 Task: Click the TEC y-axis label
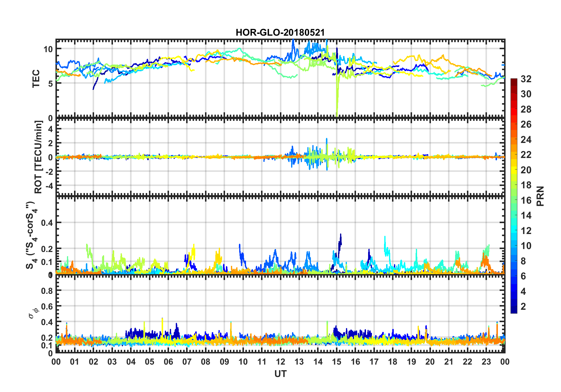pos(36,79)
